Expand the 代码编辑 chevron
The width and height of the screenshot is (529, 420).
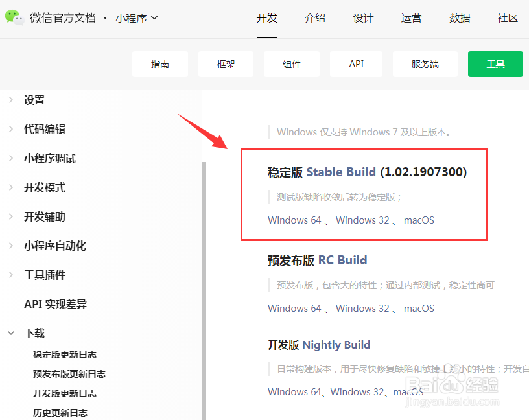(11, 129)
